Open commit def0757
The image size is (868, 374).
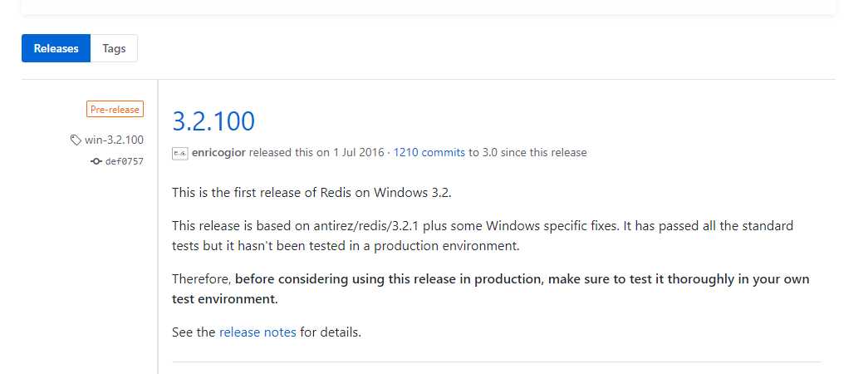click(124, 161)
